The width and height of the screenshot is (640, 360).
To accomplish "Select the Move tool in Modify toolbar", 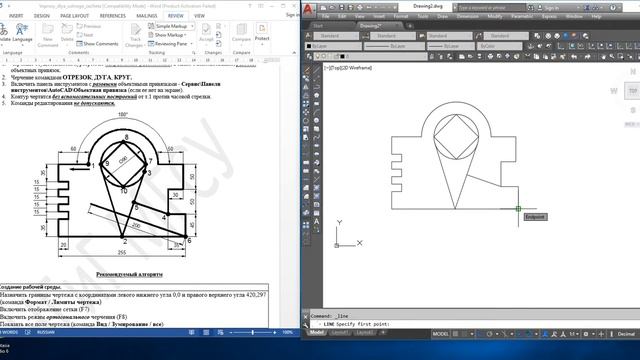I will (306, 112).
